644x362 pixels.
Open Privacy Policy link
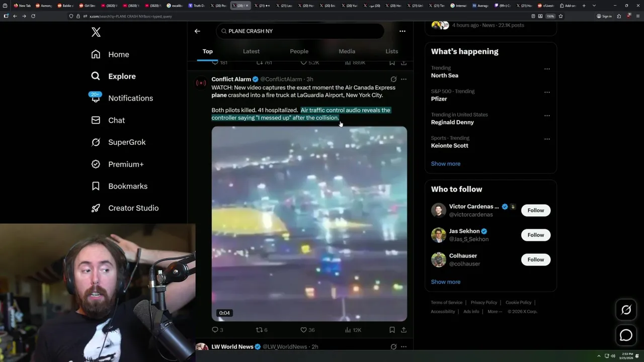[x=484, y=303]
